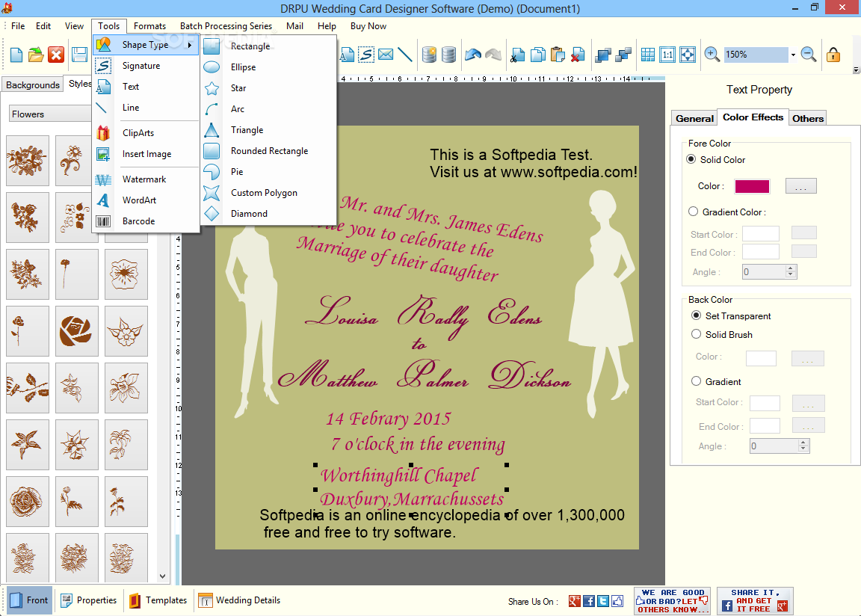Click the clipart list scrollbar down arrow
This screenshot has width=861, height=616.
[x=162, y=576]
